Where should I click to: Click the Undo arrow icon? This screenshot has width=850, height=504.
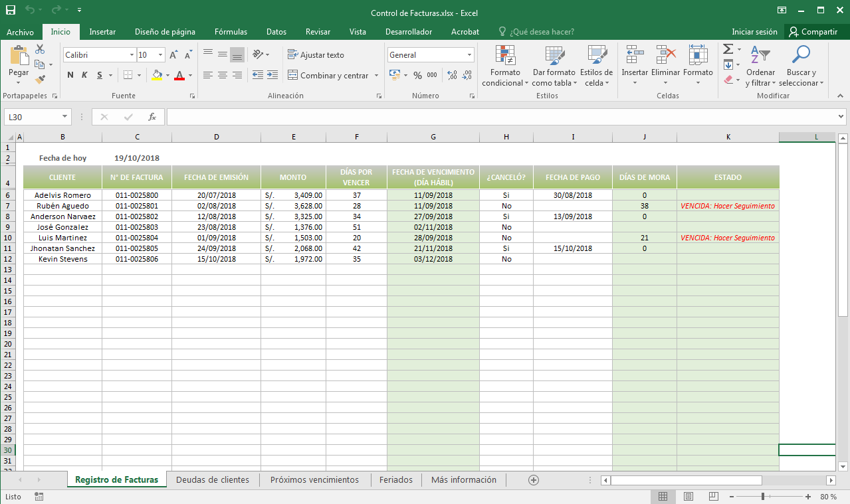(30, 11)
